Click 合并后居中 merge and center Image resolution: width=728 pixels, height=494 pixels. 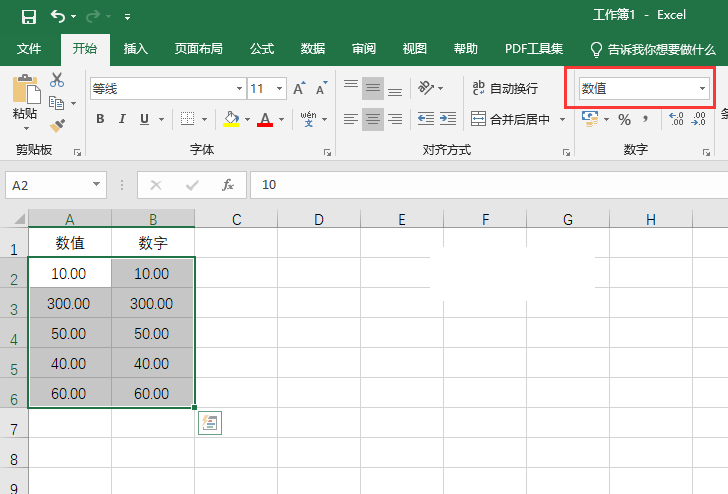[511, 119]
